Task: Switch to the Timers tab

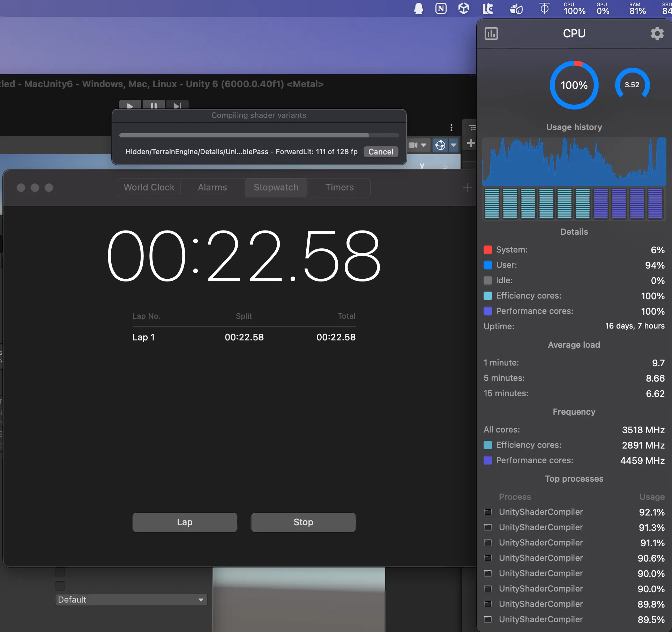Action: 339,187
